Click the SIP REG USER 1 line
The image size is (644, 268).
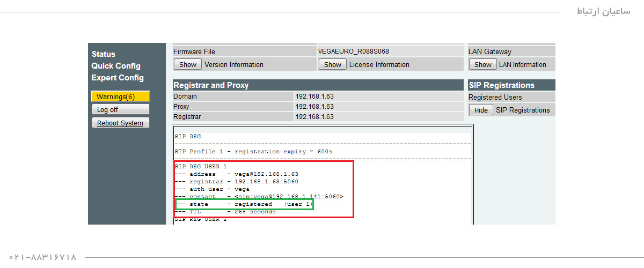coord(200,167)
